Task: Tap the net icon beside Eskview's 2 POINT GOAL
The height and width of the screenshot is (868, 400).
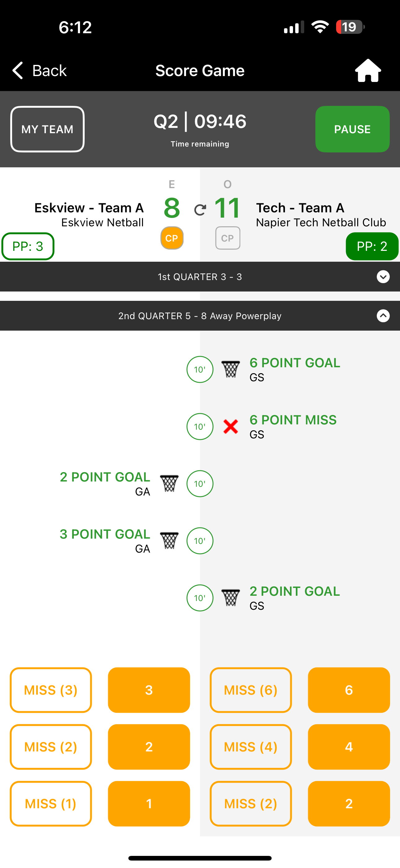Action: pos(169,484)
